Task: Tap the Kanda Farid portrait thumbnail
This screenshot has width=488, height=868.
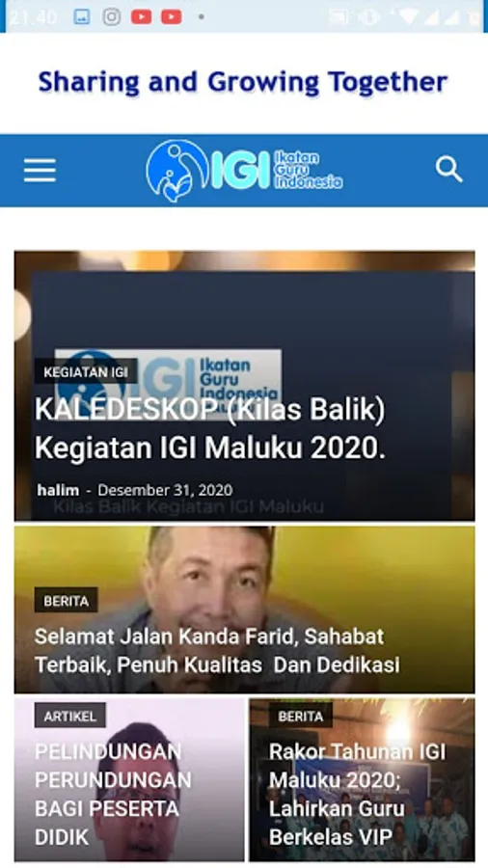Action: point(245,610)
